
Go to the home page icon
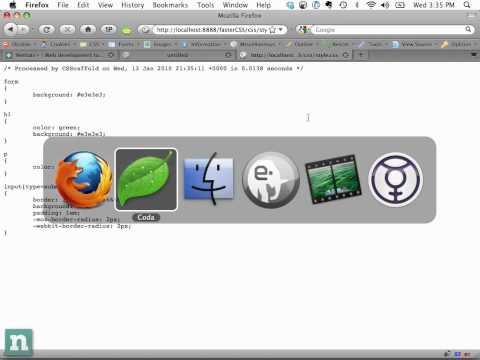[x=88, y=30]
